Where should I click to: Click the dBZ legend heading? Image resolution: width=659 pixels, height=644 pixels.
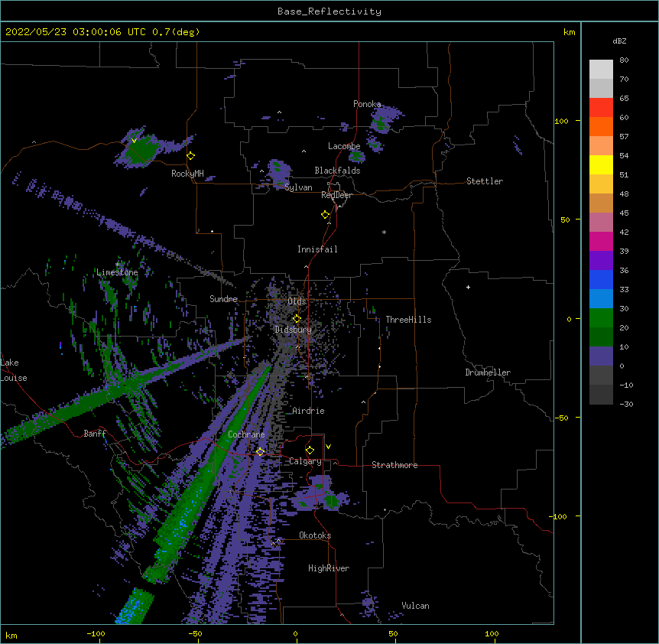619,41
